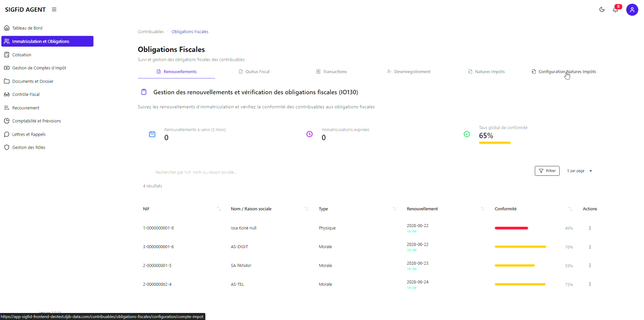Go back via the Contribuables breadcrumb link
This screenshot has height=320, width=644.
pyautogui.click(x=150, y=31)
